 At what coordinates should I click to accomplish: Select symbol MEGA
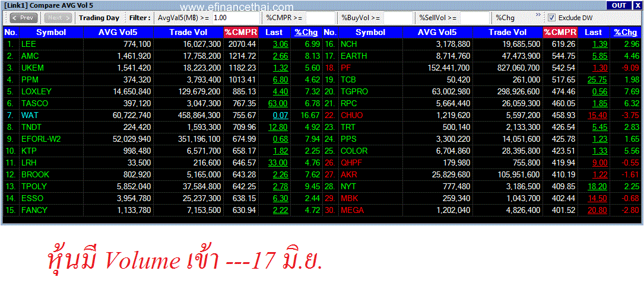pos(352,211)
